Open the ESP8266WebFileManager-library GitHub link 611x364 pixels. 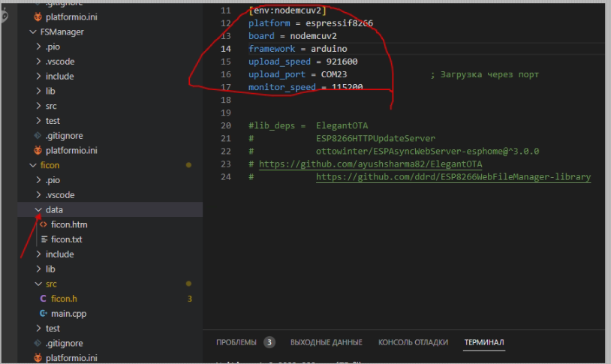453,177
